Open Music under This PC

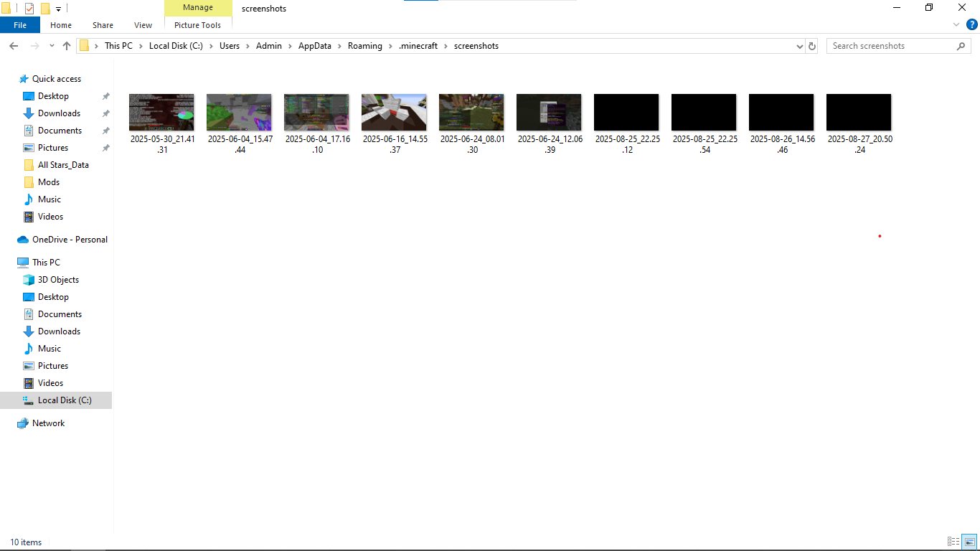(50, 349)
